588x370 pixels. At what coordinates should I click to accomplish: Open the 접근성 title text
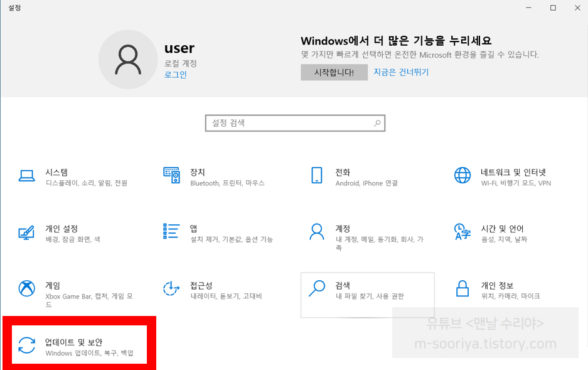coord(201,285)
